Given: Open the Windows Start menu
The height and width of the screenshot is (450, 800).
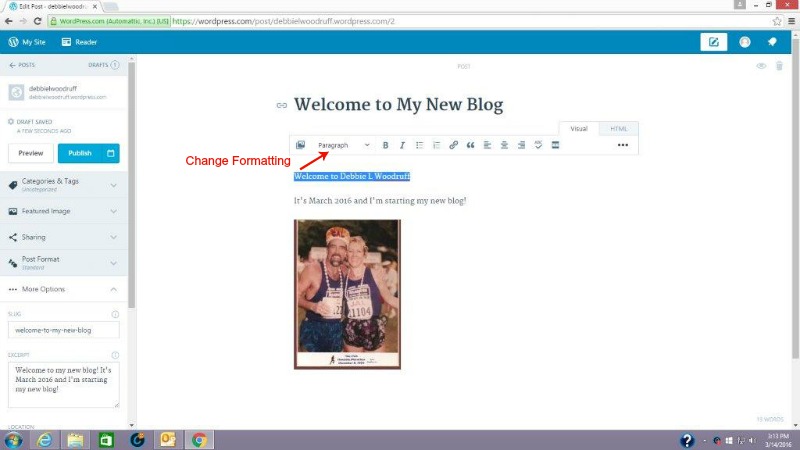Looking at the screenshot, I should click(x=13, y=440).
